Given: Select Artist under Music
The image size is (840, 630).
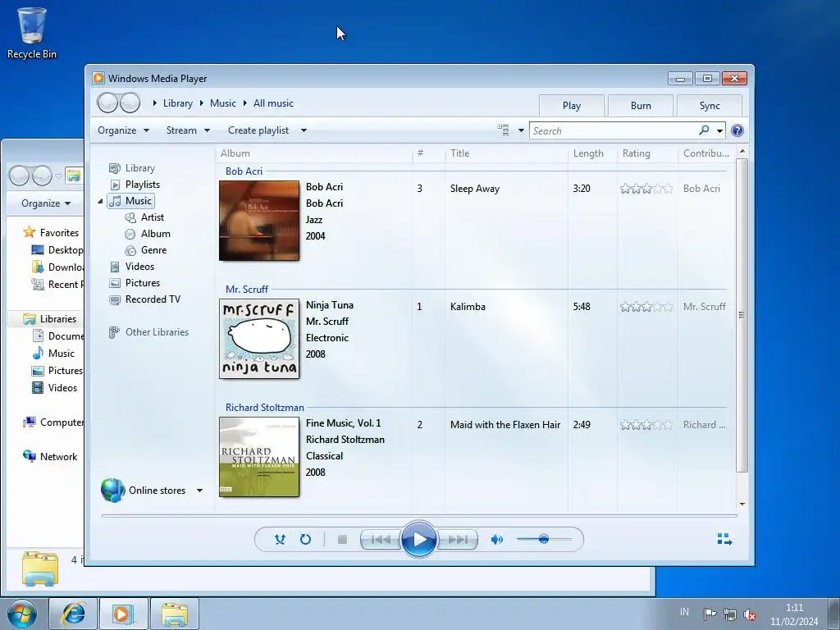Looking at the screenshot, I should 152,217.
